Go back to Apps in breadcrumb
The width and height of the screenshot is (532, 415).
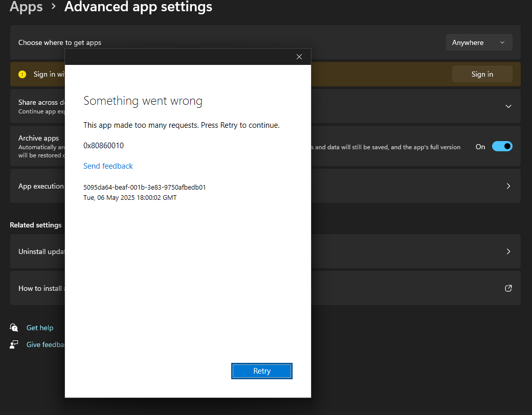coord(26,7)
